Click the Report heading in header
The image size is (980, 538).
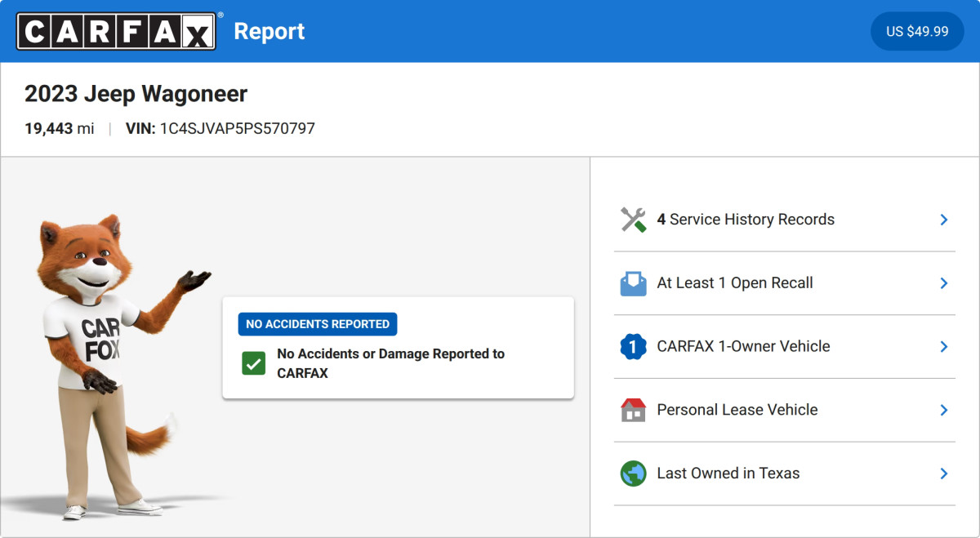[x=269, y=31]
